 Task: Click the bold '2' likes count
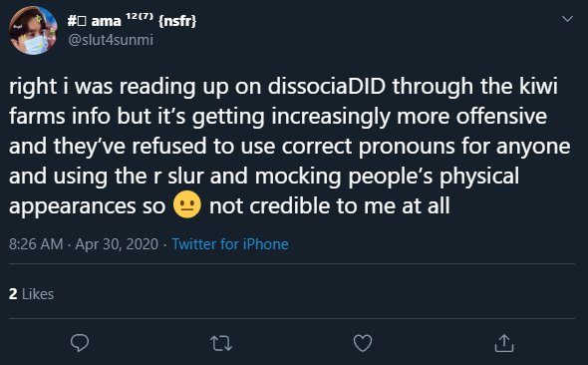13,294
